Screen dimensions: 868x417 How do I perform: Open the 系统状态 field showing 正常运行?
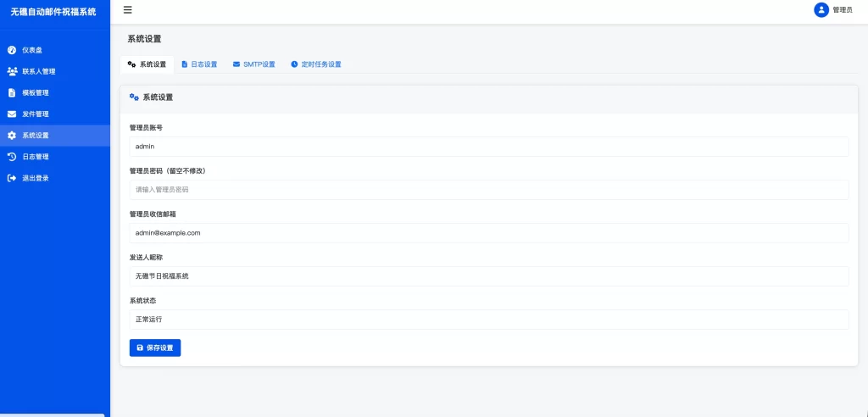(x=488, y=320)
